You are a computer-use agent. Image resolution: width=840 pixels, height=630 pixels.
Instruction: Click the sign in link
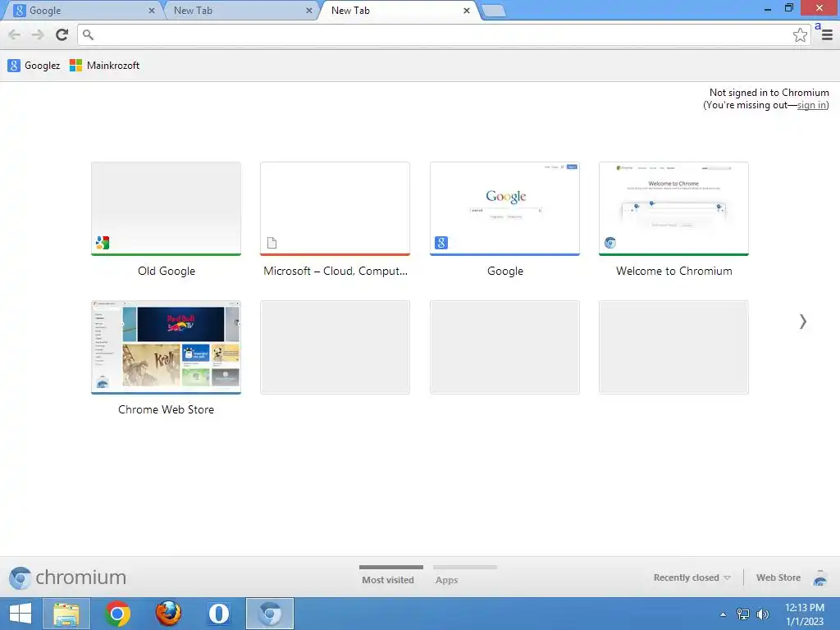pyautogui.click(x=811, y=105)
